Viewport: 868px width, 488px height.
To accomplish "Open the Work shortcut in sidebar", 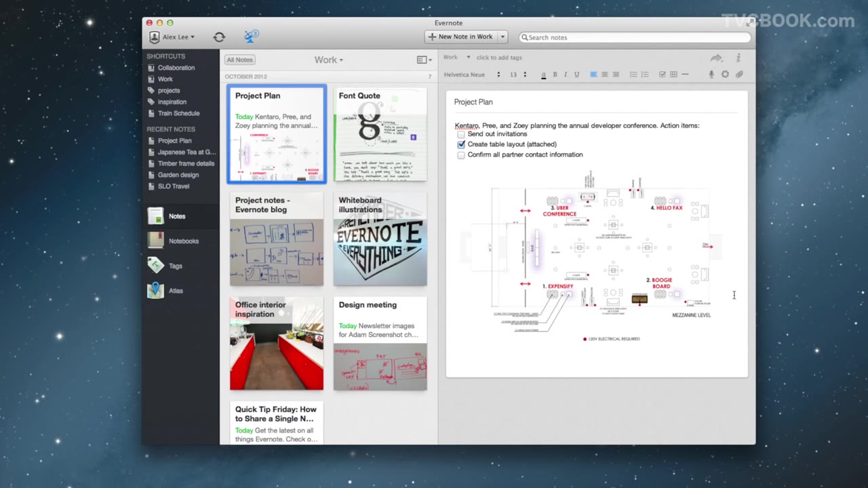I will coord(165,79).
